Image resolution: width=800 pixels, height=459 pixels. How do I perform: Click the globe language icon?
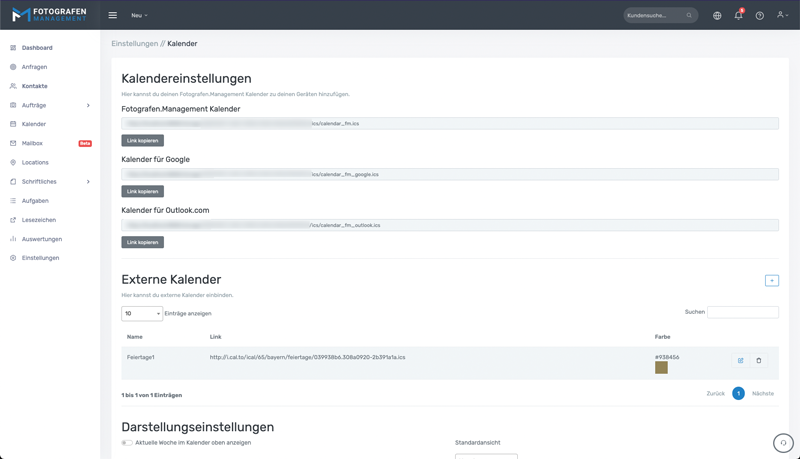coord(717,15)
